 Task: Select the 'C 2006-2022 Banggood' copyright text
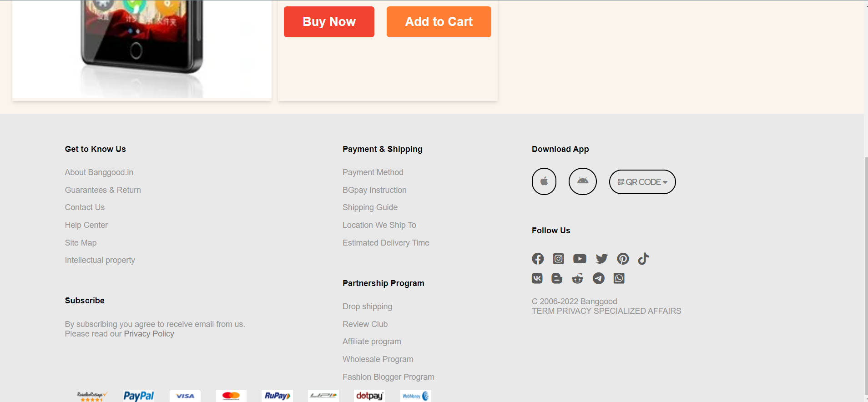575,301
